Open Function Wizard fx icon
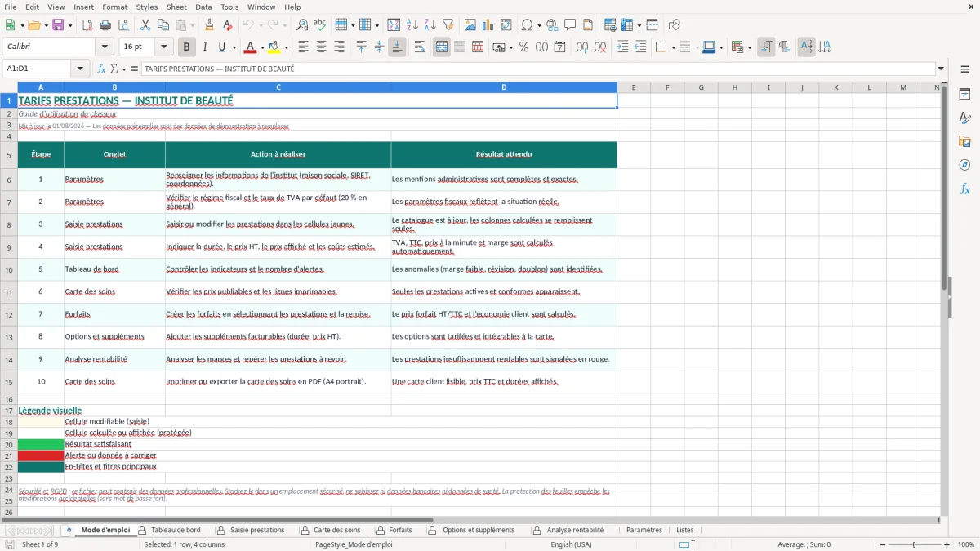The width and height of the screenshot is (980, 551). (x=101, y=69)
